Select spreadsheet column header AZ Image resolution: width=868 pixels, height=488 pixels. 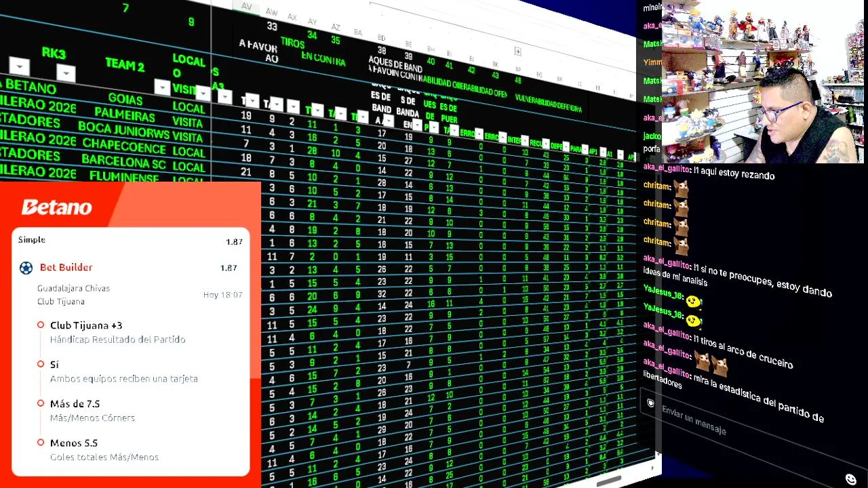[x=335, y=27]
